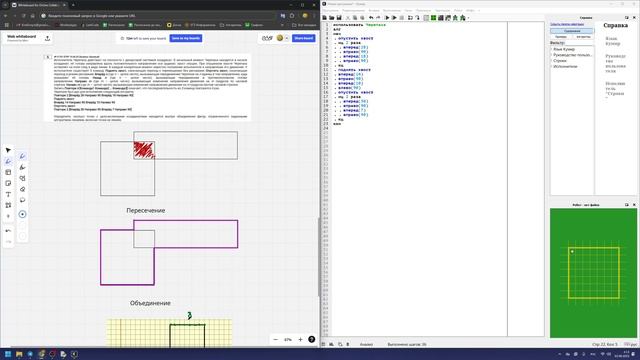Click the browser home button
640x360 pixels.
click(x=33, y=16)
